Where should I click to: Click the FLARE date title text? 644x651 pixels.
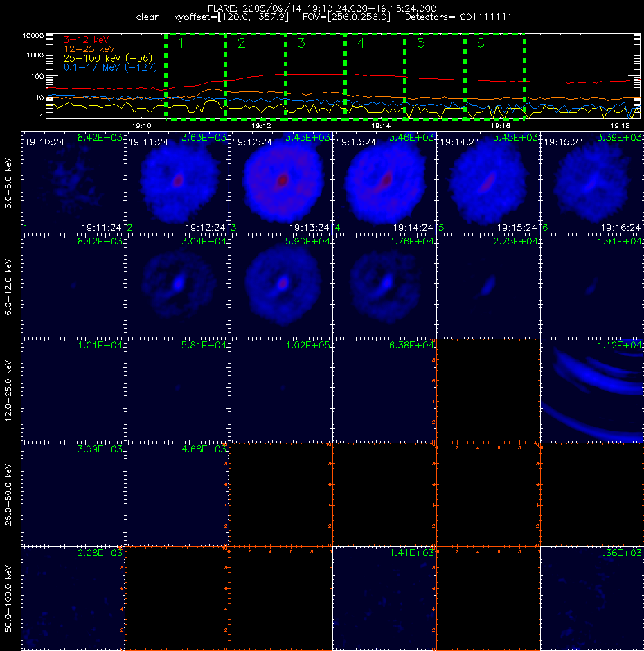(322, 8)
